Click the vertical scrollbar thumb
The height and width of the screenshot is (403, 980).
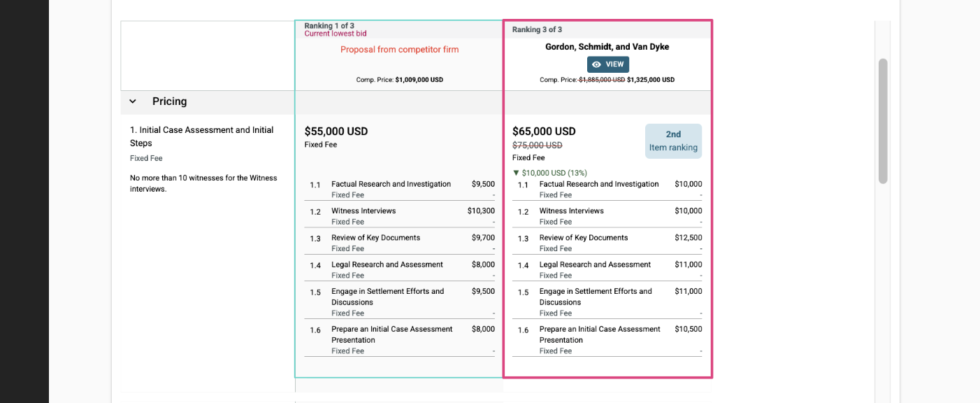pos(883,121)
